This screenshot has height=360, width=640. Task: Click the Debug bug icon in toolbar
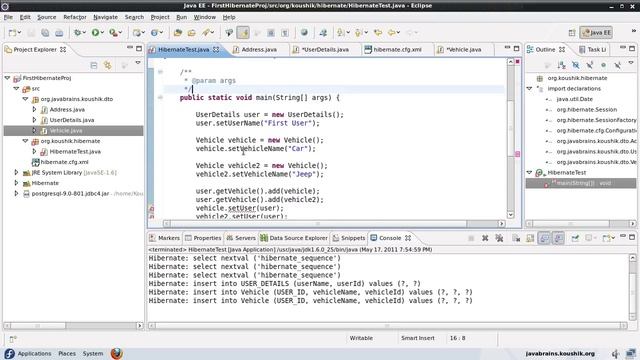click(x=77, y=33)
